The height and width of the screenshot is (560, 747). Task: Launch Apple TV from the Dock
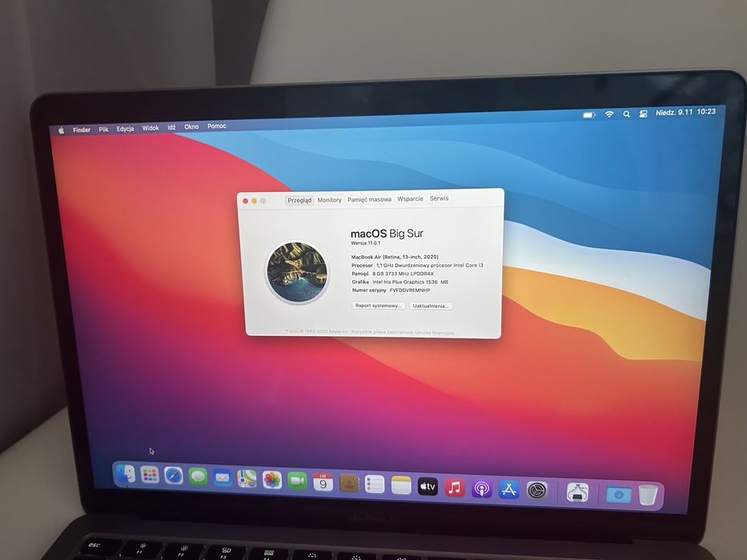428,486
